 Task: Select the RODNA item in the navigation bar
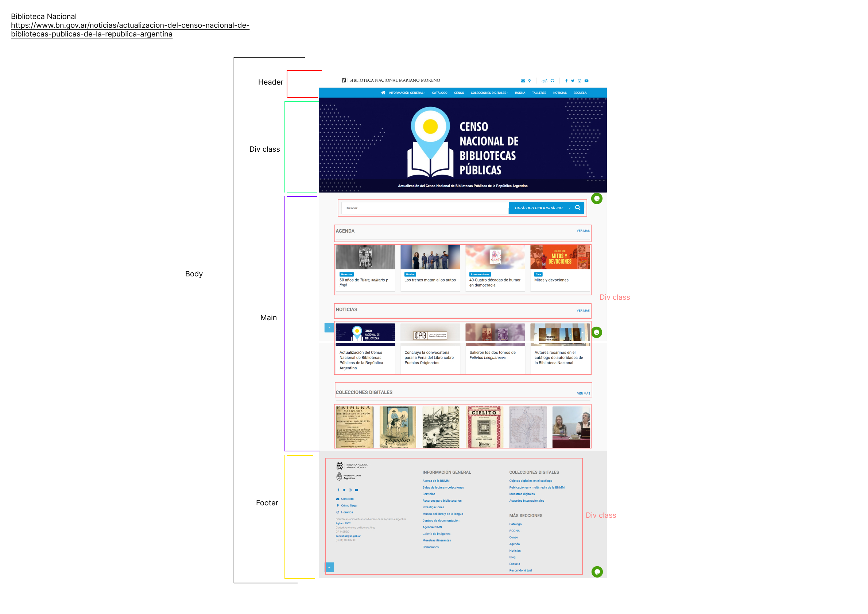(x=520, y=93)
